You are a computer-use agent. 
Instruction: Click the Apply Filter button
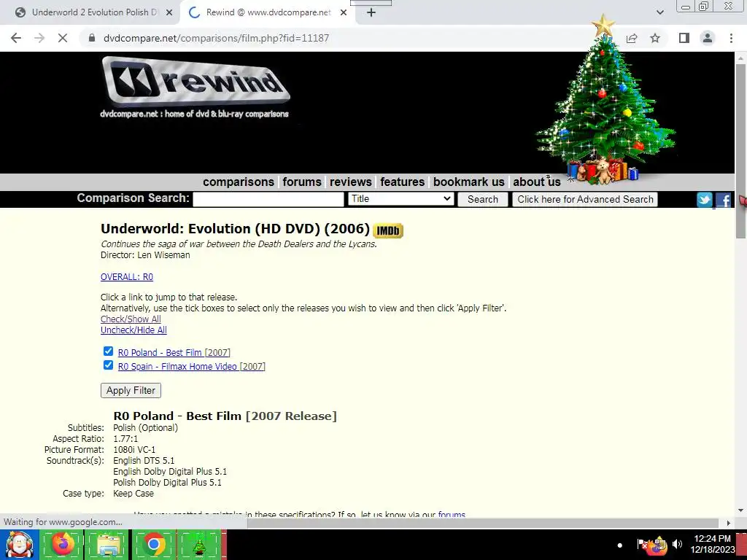pos(131,391)
